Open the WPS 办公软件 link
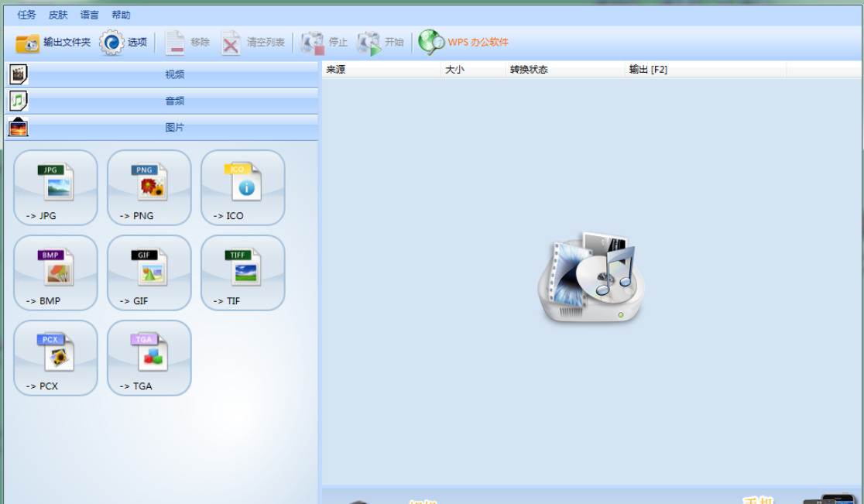The width and height of the screenshot is (864, 504). [x=478, y=42]
